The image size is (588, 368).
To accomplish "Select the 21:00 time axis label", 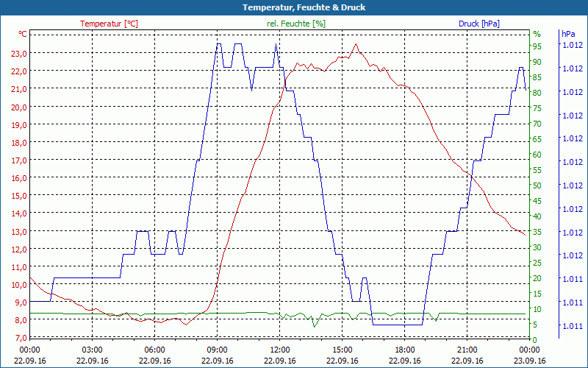I will coord(467,350).
